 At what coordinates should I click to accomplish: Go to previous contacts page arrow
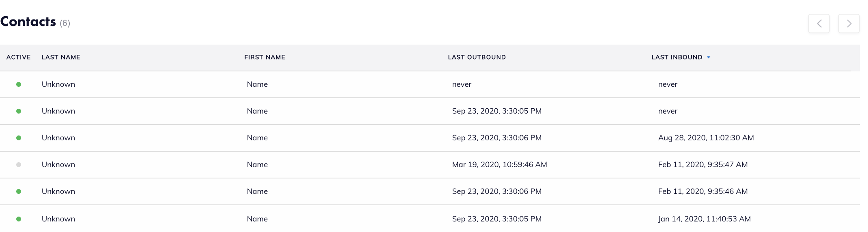click(x=819, y=24)
